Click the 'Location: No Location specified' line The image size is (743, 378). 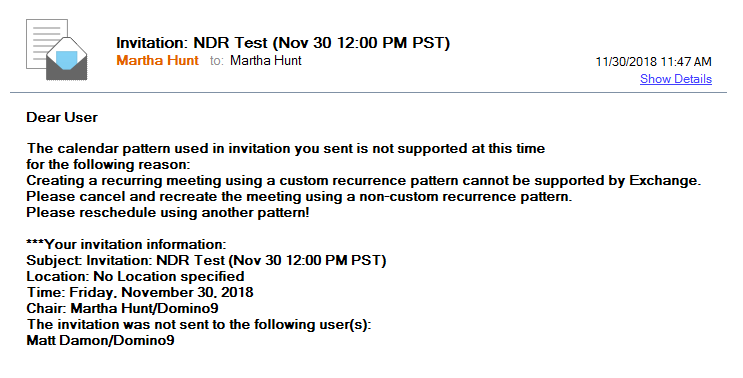click(136, 277)
